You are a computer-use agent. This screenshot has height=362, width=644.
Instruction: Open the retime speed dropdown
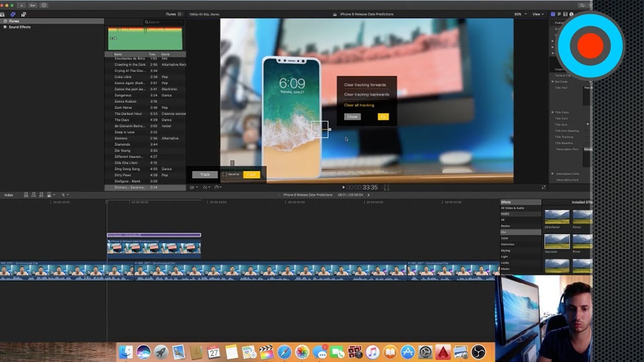click(x=217, y=187)
